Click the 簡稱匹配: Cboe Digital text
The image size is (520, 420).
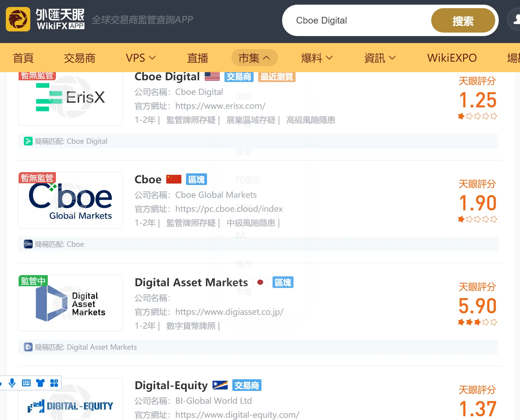71,141
